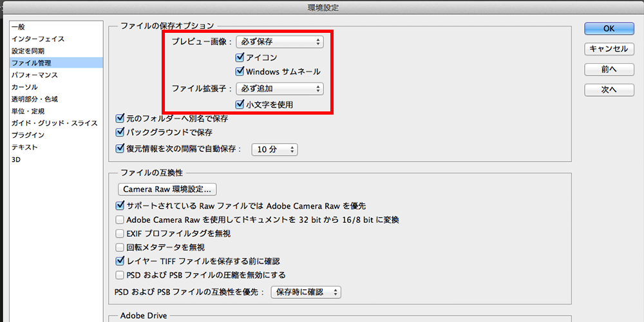644x322 pixels.
Task: Select the ファイル管理 category
Action: (x=56, y=63)
